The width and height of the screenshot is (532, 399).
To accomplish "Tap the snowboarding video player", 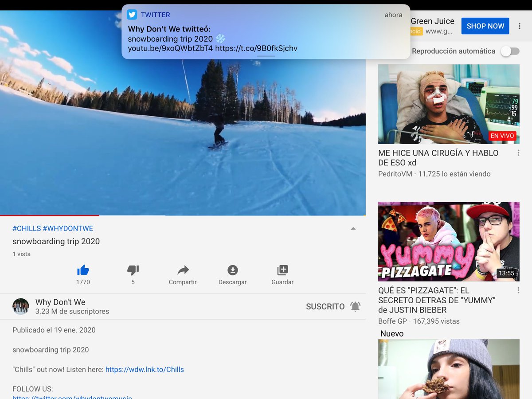I will (183, 113).
